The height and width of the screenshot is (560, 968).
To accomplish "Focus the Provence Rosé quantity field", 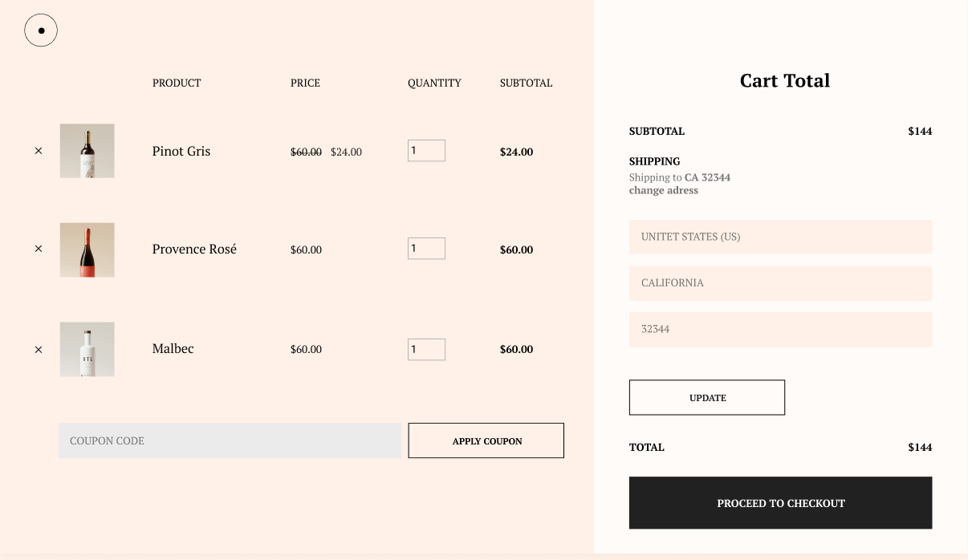I will point(426,249).
